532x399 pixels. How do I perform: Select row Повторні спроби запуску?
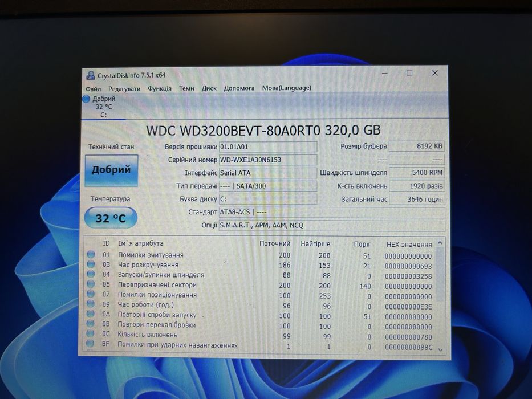click(x=261, y=316)
